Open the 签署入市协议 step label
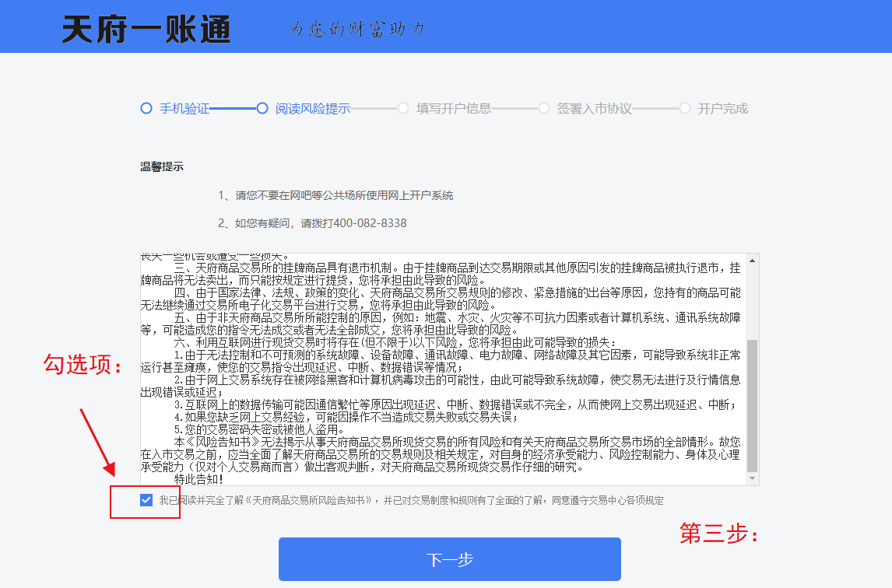 [594, 109]
